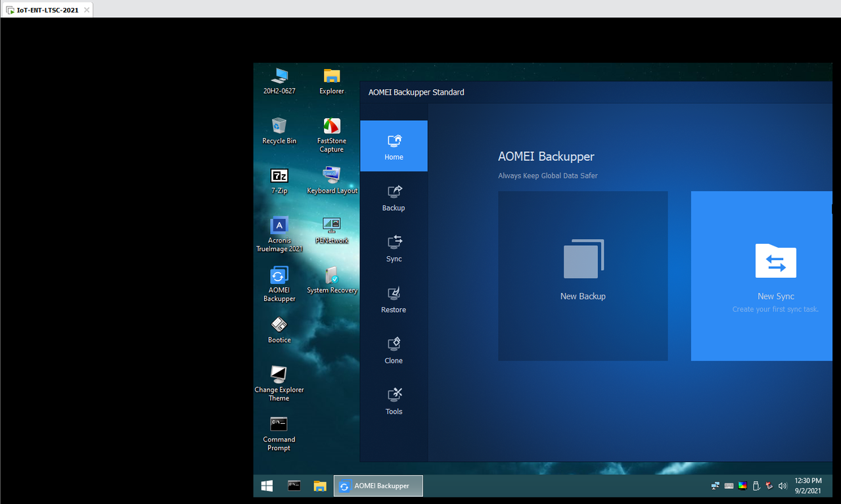This screenshot has width=841, height=504.
Task: Open the network tray icon
Action: pos(715,486)
